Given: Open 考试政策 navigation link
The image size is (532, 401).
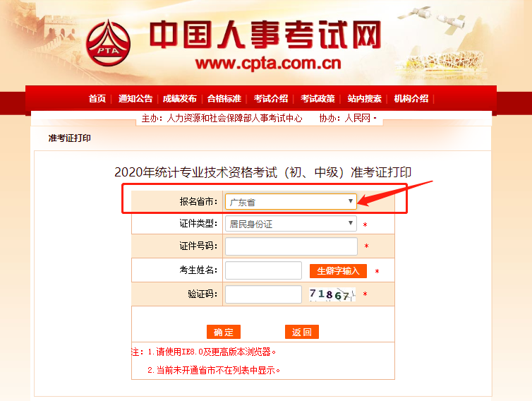Looking at the screenshot, I should tap(318, 98).
